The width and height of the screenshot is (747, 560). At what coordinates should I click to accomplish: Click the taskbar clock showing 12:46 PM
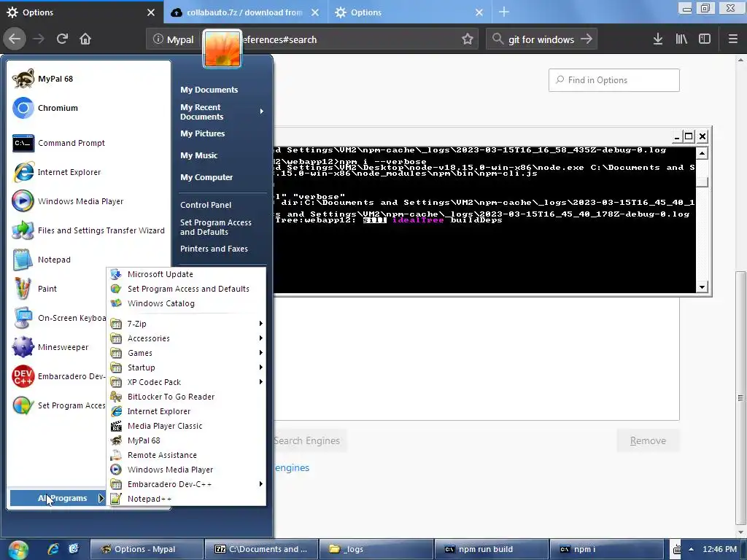coord(719,549)
